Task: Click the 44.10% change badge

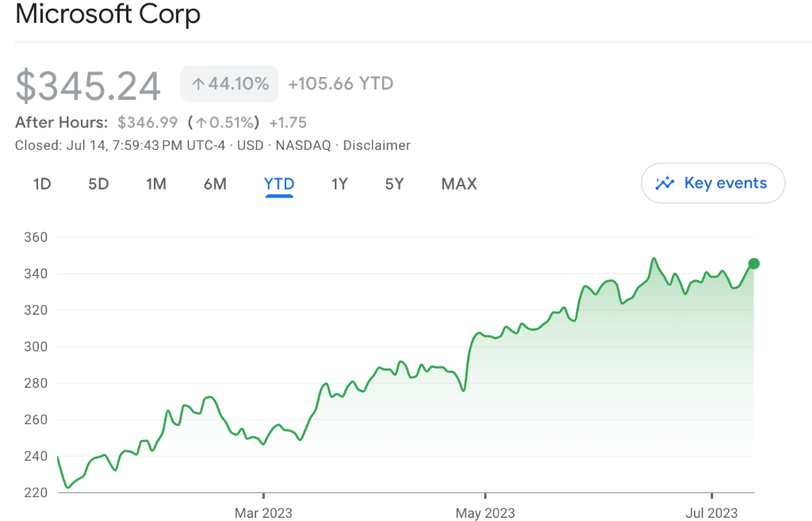Action: (x=229, y=84)
